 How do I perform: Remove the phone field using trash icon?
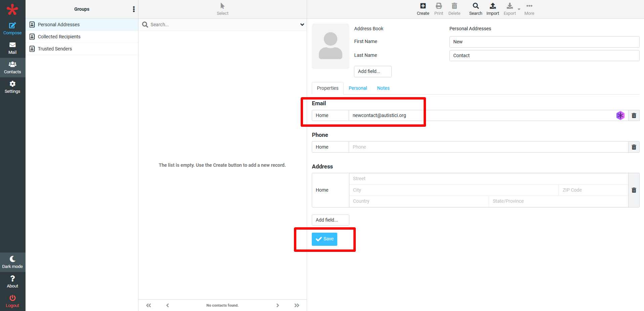[x=634, y=147]
